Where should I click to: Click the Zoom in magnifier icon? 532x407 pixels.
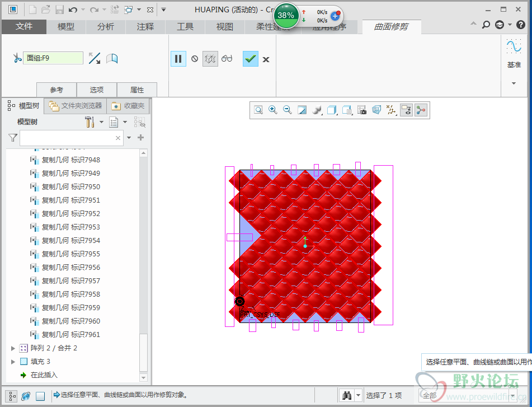pos(273,110)
